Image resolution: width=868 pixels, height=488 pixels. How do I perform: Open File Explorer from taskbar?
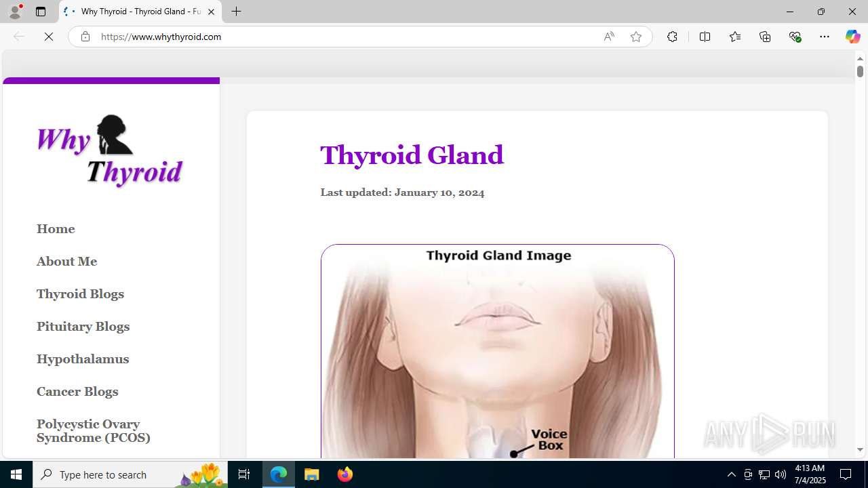pos(312,474)
